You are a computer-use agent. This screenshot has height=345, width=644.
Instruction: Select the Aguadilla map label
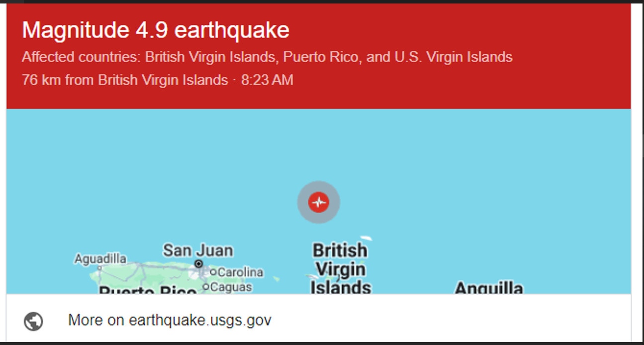[100, 259]
